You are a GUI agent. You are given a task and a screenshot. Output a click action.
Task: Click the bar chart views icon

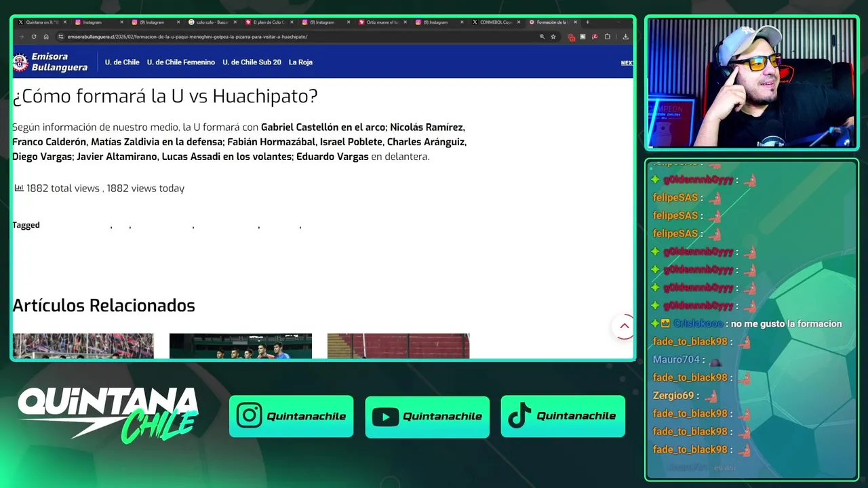click(x=19, y=188)
